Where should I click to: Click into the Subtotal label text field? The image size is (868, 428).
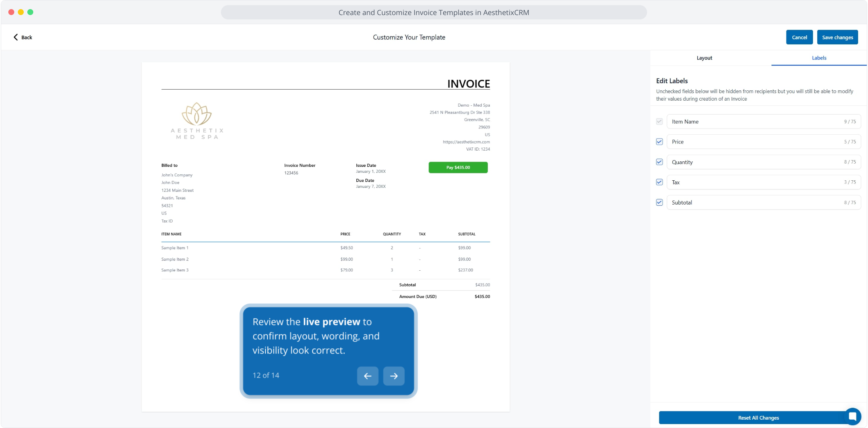click(x=752, y=203)
